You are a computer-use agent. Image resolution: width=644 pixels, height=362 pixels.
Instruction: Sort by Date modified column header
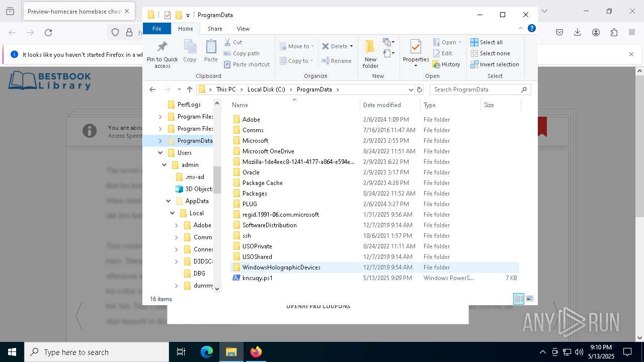point(390,105)
